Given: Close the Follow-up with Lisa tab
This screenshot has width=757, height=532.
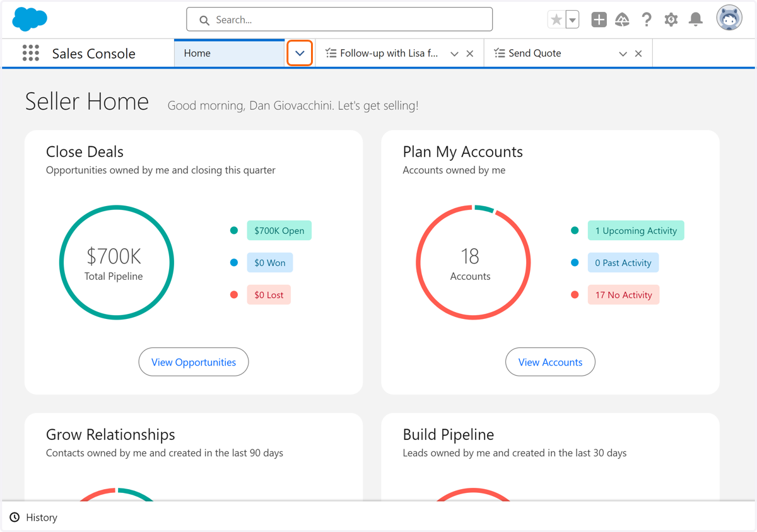Looking at the screenshot, I should pos(470,54).
